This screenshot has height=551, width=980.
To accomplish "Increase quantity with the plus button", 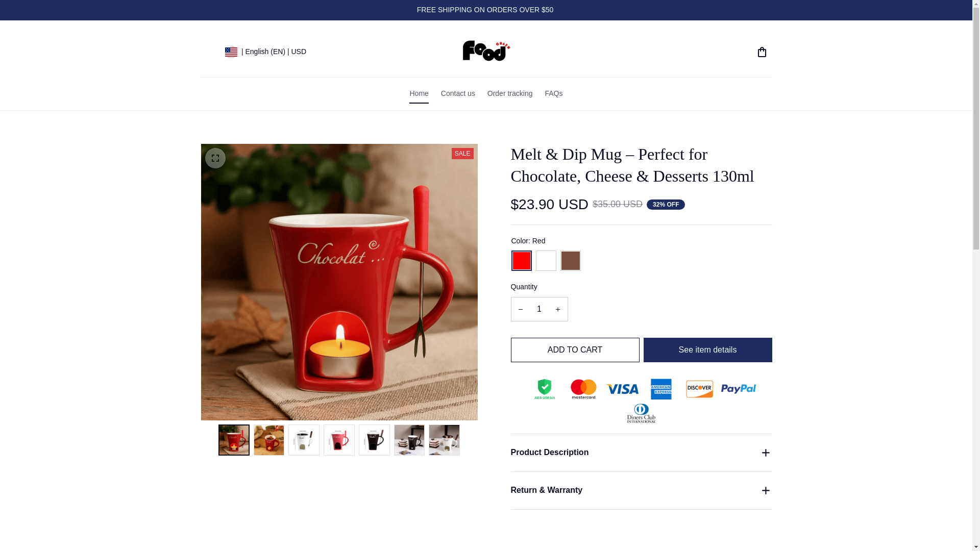I will point(557,309).
